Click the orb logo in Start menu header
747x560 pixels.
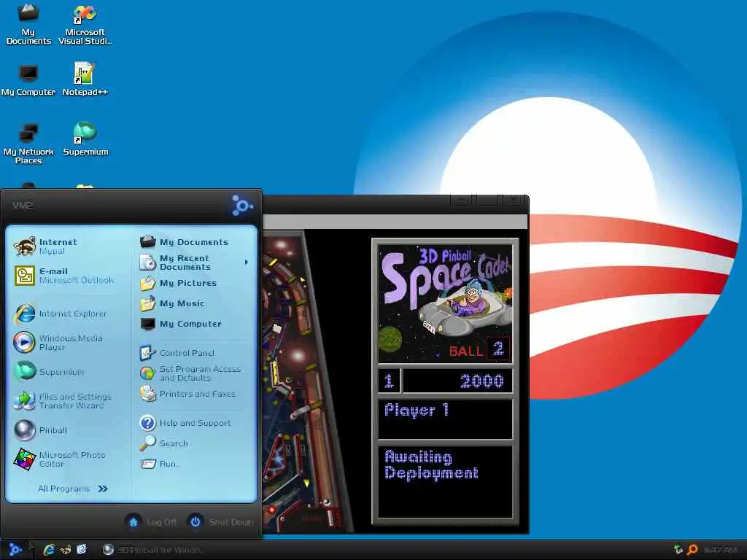[x=242, y=206]
